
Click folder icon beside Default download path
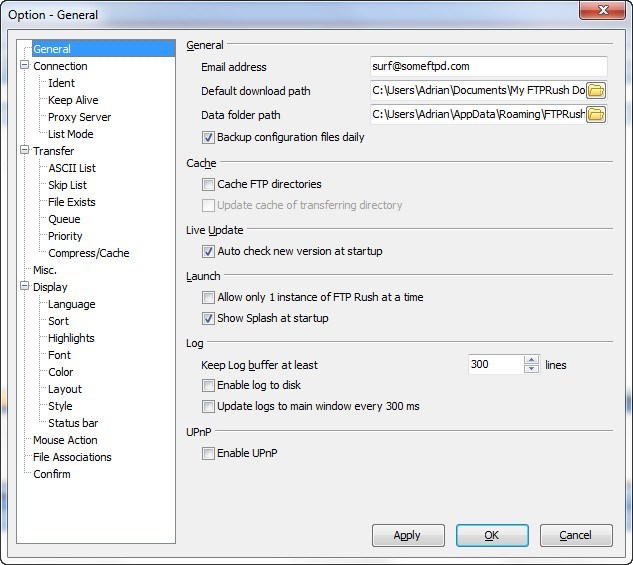click(x=596, y=91)
